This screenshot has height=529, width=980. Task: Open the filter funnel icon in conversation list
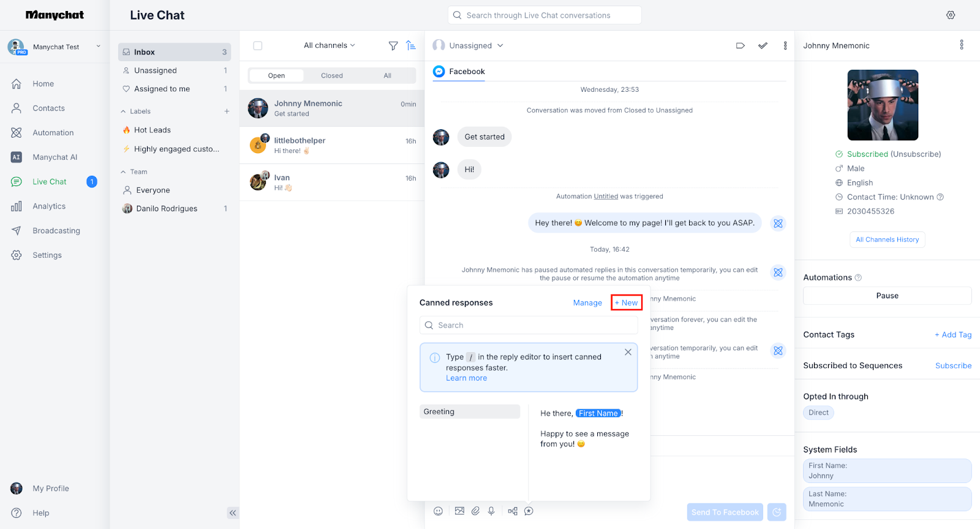pyautogui.click(x=393, y=46)
